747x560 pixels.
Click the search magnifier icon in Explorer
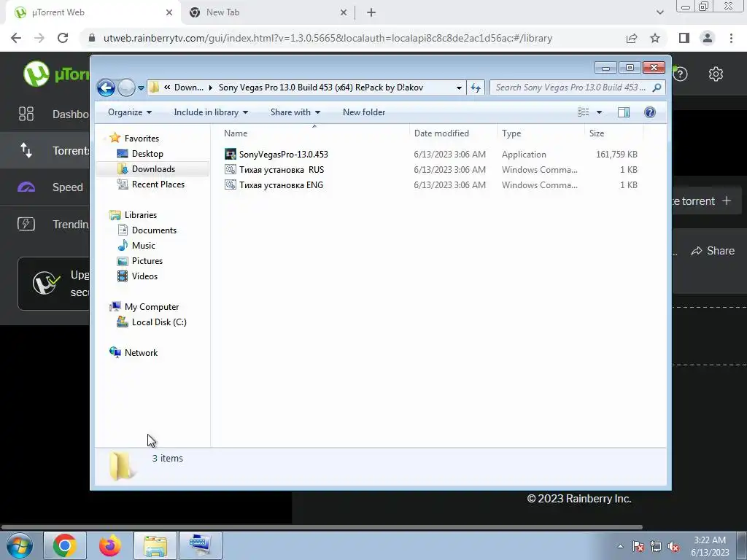pyautogui.click(x=657, y=87)
